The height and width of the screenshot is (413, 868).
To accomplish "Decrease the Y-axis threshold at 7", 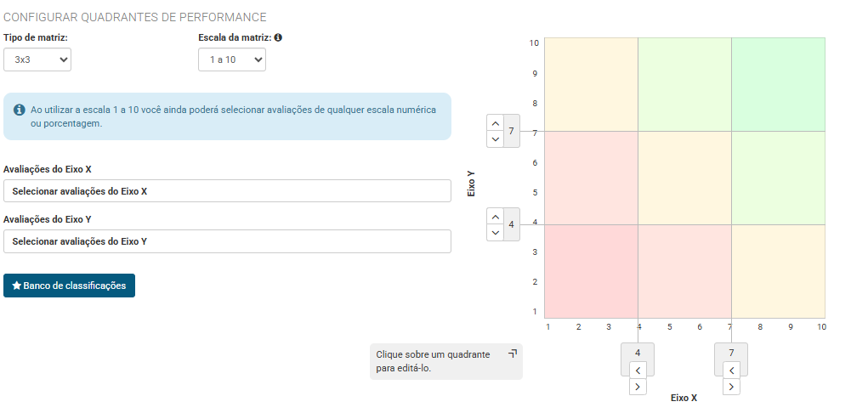I will pyautogui.click(x=496, y=139).
